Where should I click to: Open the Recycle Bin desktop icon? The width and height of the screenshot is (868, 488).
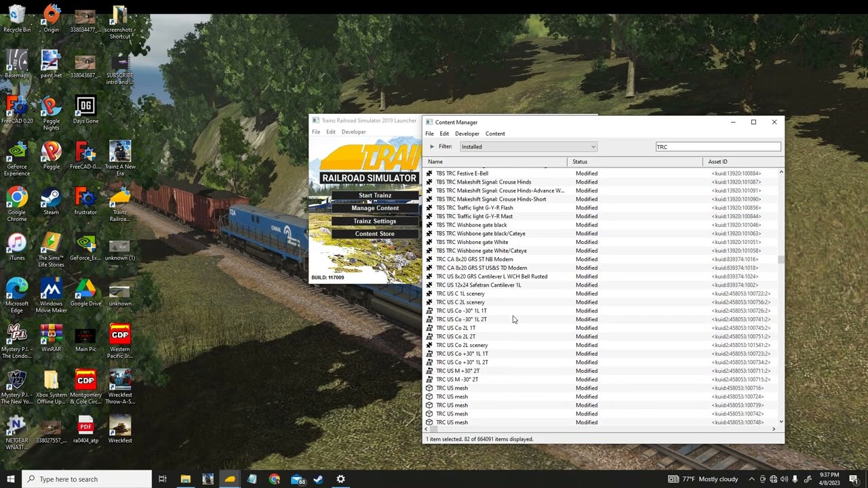(17, 18)
